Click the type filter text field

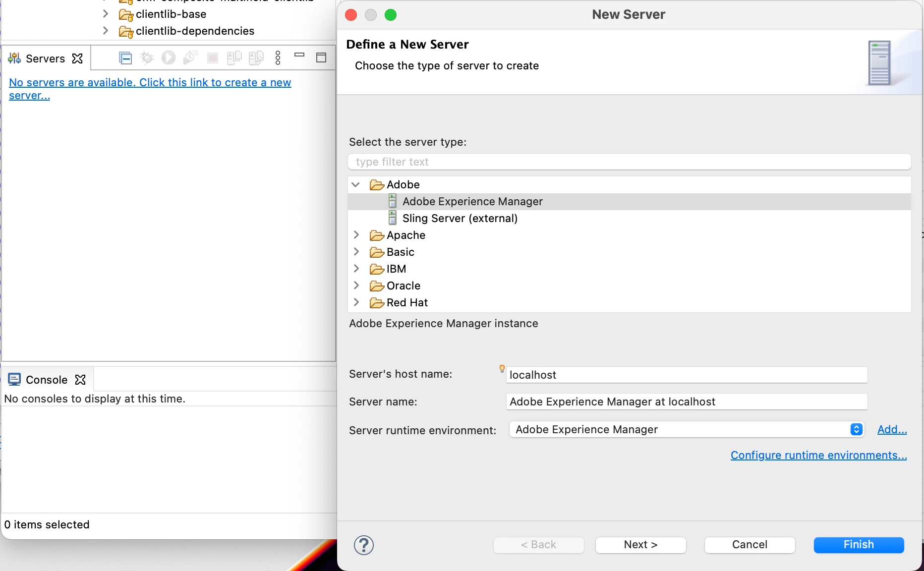(x=629, y=162)
